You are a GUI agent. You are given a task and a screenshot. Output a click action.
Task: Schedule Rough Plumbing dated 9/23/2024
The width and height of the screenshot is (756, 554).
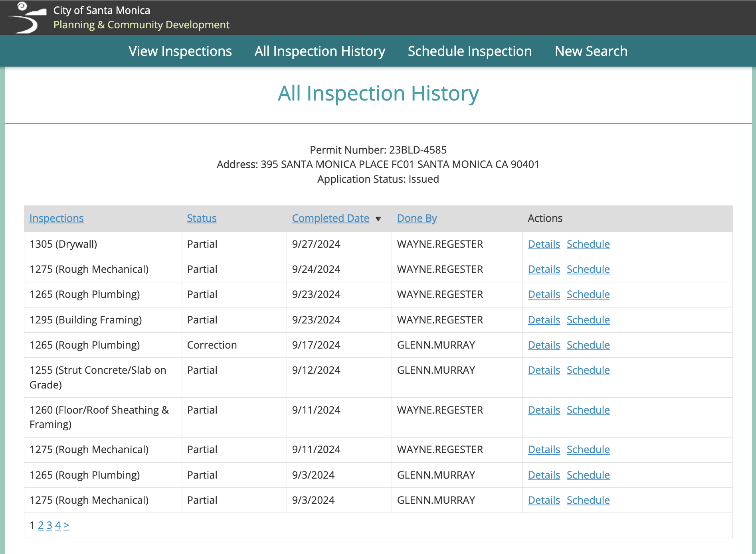click(x=588, y=294)
